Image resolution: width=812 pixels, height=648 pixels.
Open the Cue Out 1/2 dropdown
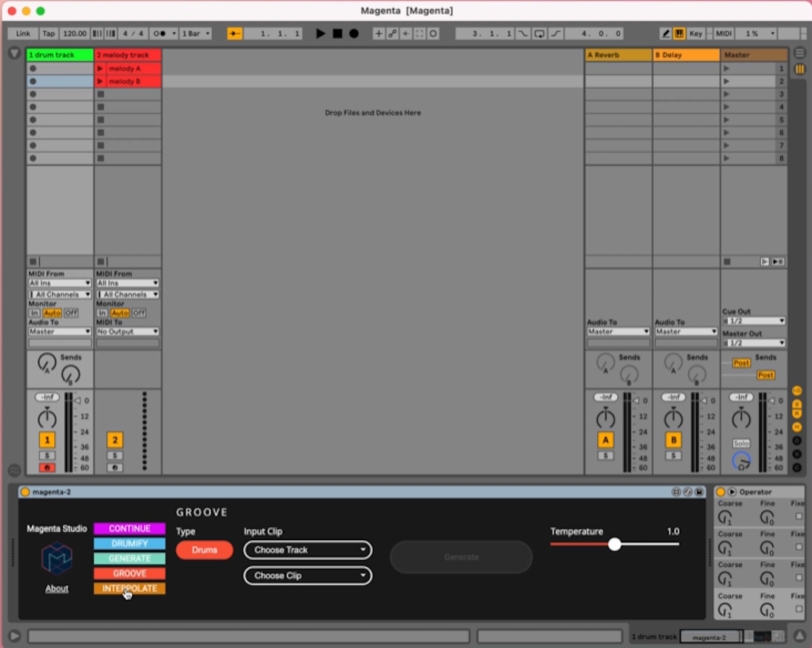click(x=754, y=321)
